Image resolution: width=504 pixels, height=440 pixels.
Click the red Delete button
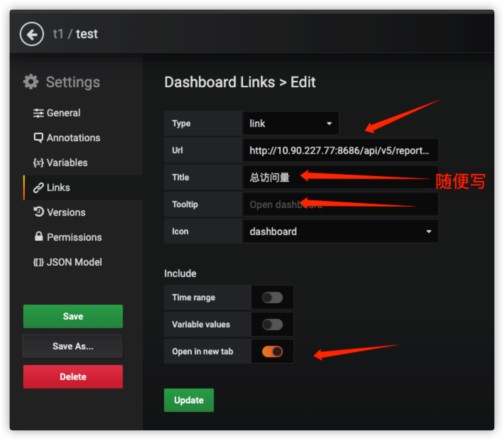(x=73, y=376)
